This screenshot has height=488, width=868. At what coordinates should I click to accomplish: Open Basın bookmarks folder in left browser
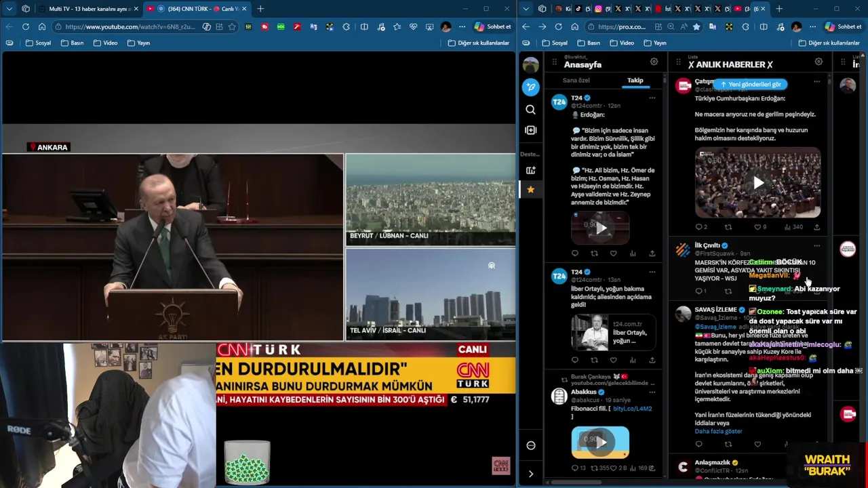(72, 43)
